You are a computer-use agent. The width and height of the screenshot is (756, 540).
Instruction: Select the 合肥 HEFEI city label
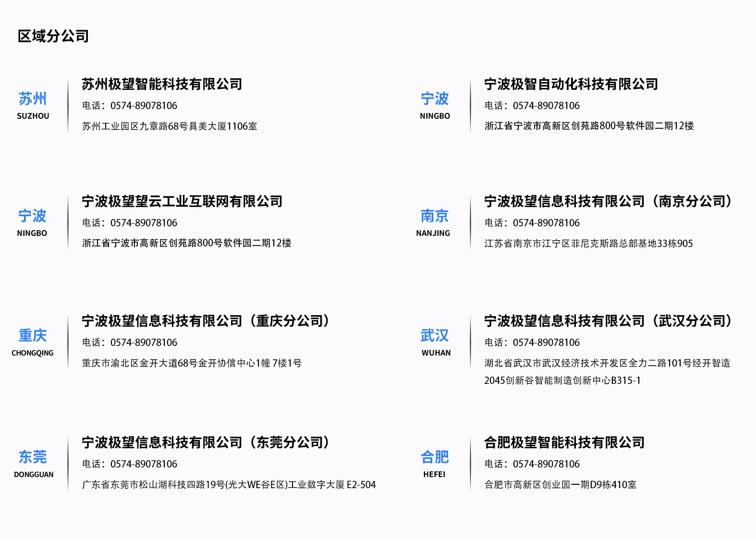click(x=435, y=463)
